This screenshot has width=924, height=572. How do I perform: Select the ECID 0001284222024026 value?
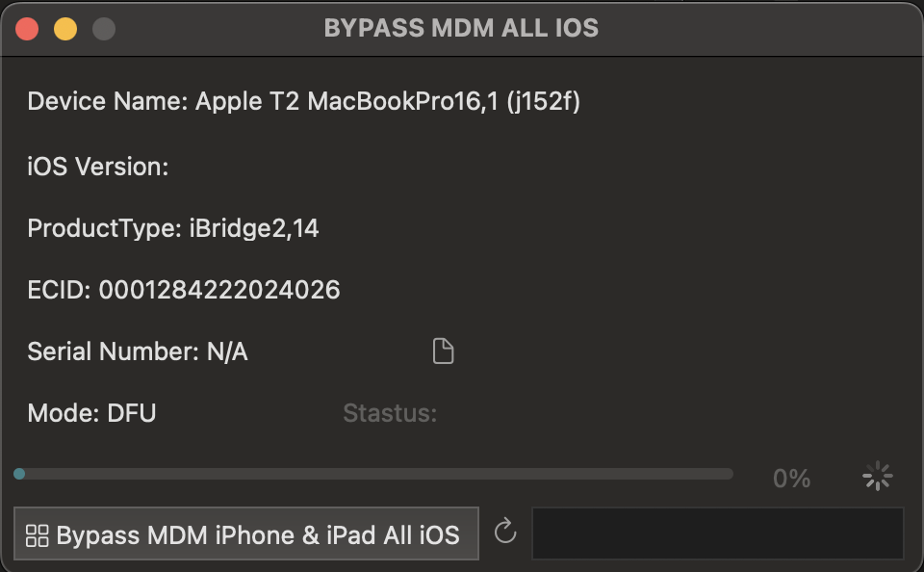(219, 290)
